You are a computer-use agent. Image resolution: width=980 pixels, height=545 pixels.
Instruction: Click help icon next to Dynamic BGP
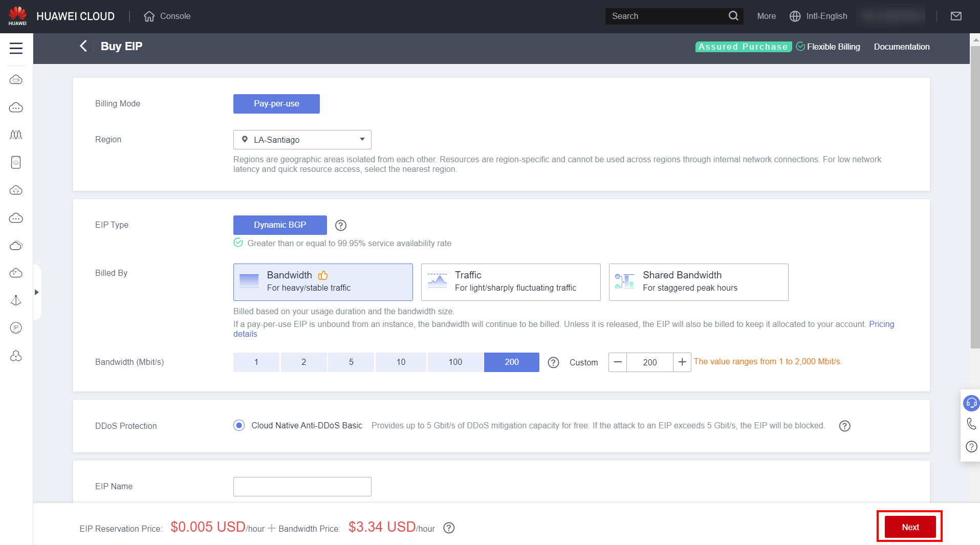[x=341, y=225]
